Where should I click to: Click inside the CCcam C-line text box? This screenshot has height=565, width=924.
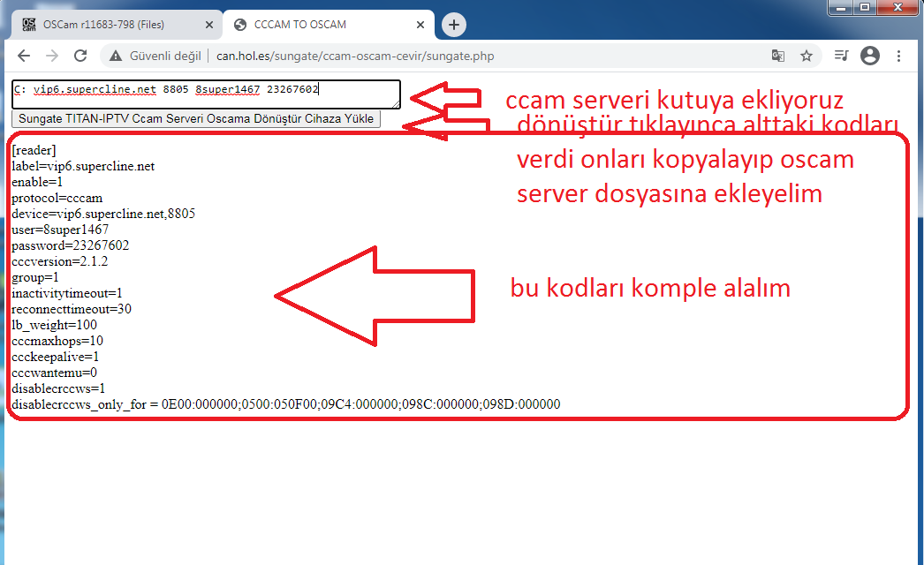[206, 94]
